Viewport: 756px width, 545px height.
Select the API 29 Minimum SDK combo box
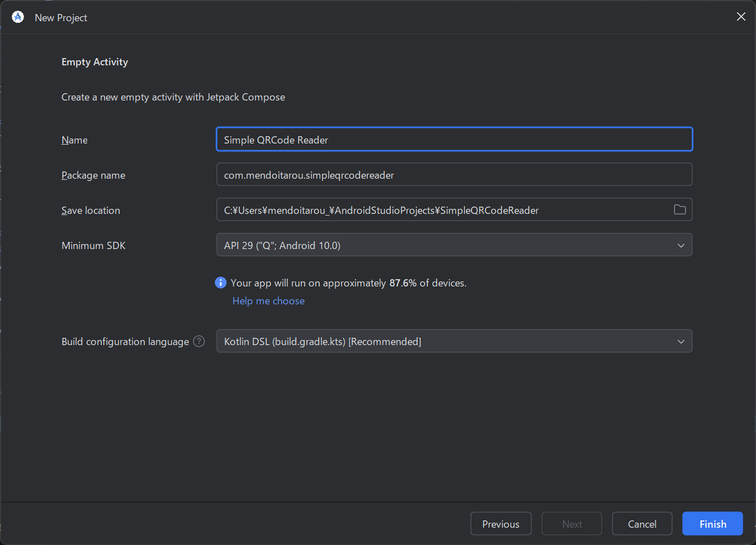tap(447, 245)
